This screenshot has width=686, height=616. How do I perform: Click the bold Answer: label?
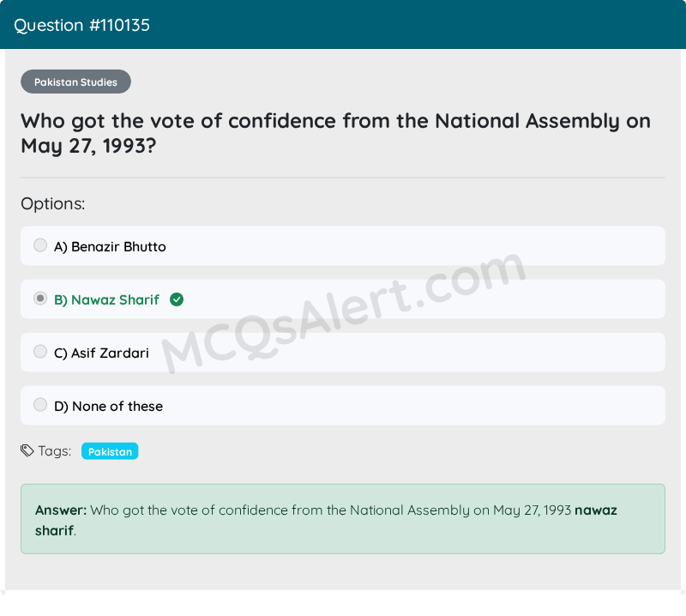[x=61, y=510]
